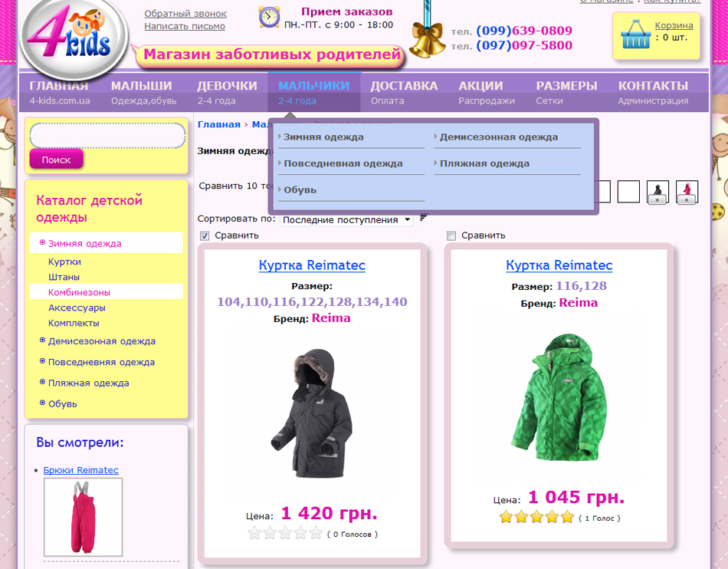Uncheck Сравнить for the black jacket
Image resolution: width=728 pixels, height=569 pixels.
[205, 235]
